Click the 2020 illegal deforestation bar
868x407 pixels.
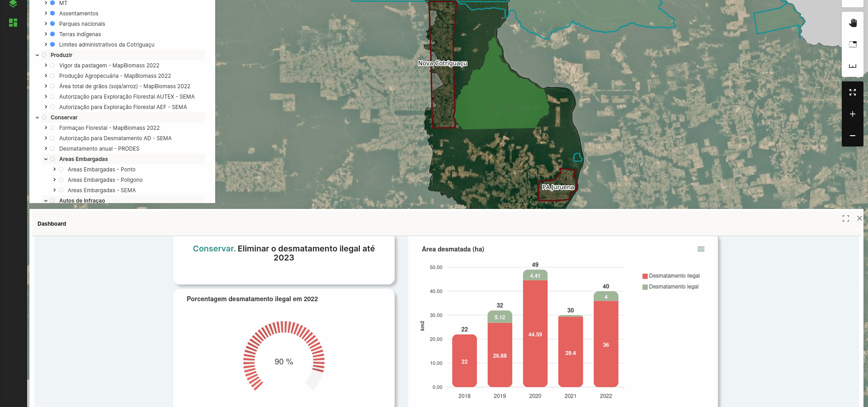tap(535, 334)
